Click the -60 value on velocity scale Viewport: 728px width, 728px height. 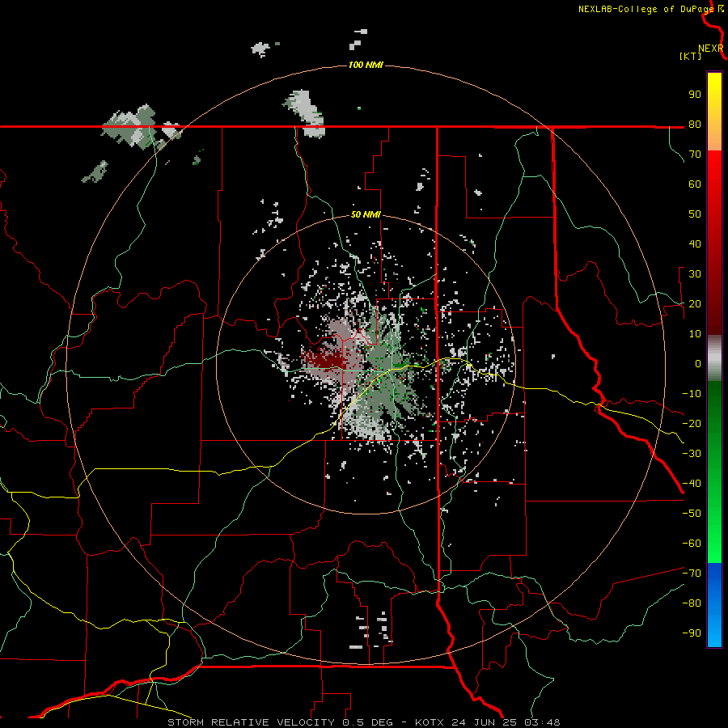pos(692,544)
